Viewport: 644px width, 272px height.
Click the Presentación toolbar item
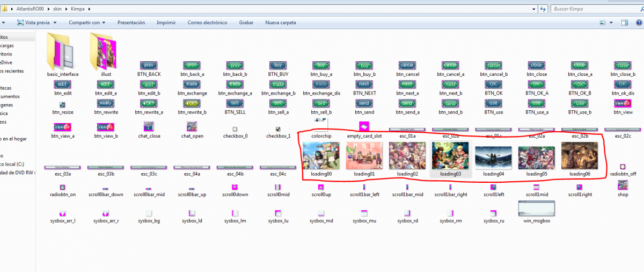[131, 23]
